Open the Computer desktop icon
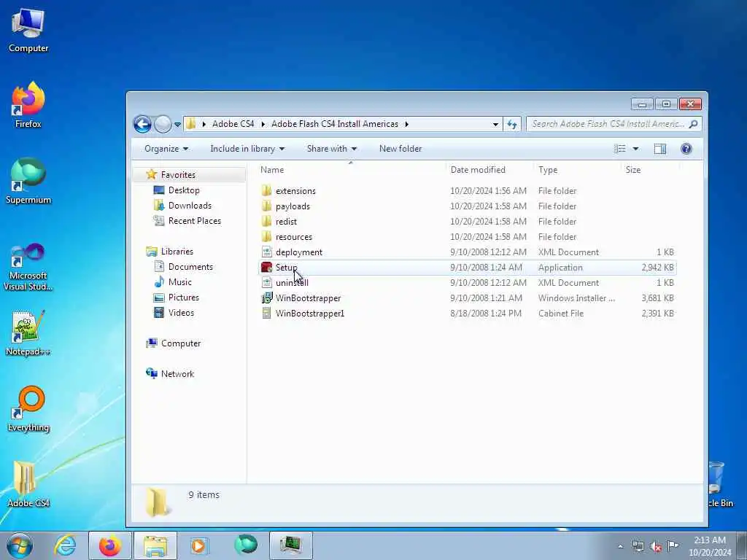Image resolution: width=747 pixels, height=560 pixels. pyautogui.click(x=28, y=31)
